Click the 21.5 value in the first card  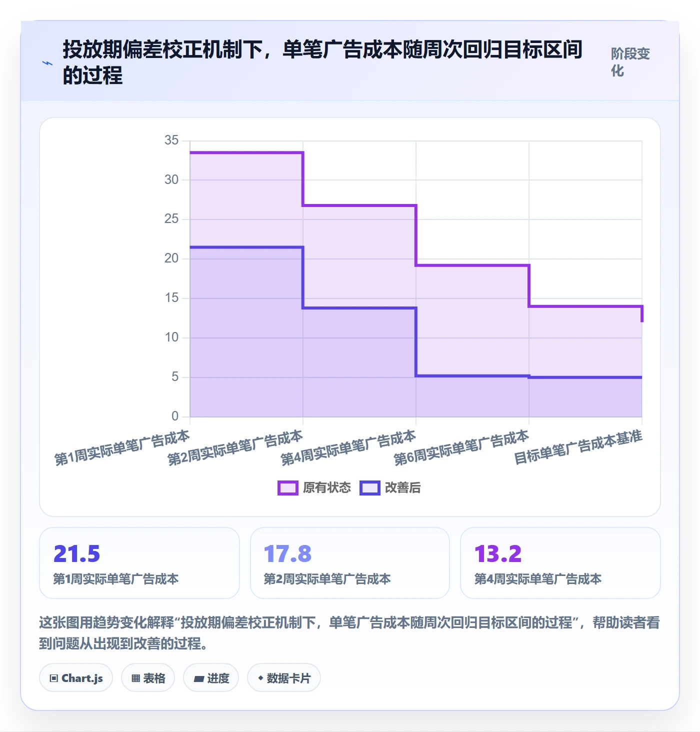point(76,554)
